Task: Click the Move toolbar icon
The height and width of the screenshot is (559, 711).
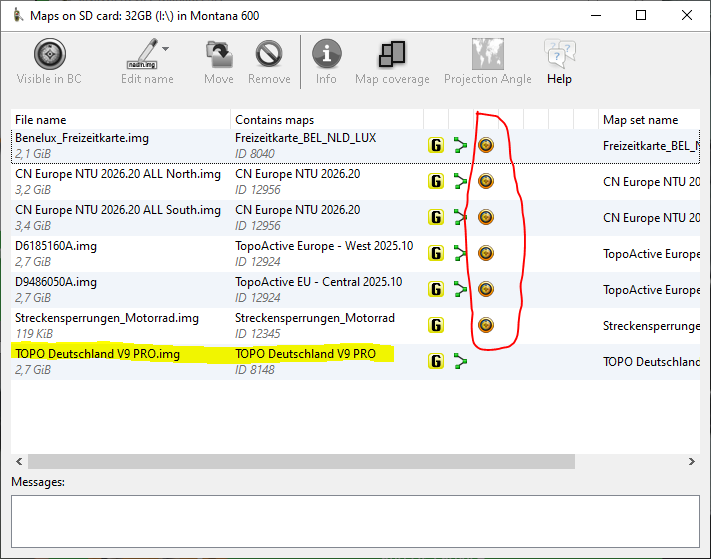Action: (x=219, y=54)
